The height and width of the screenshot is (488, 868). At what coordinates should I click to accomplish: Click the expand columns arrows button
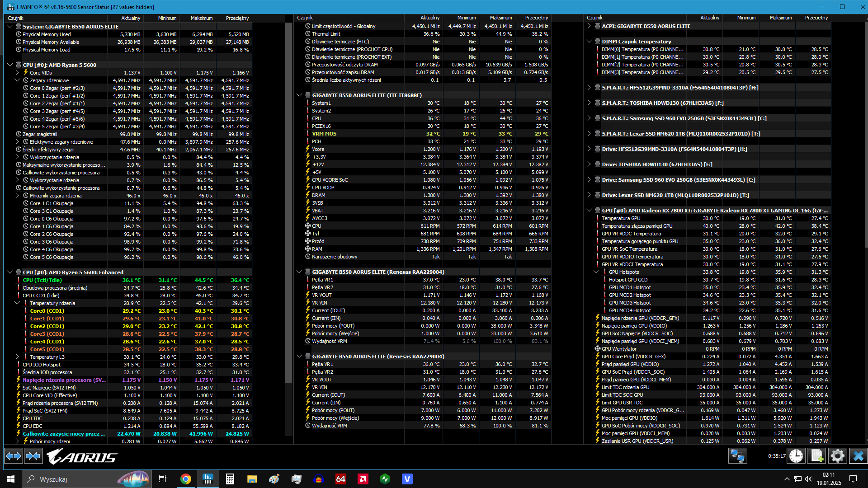click(14, 456)
